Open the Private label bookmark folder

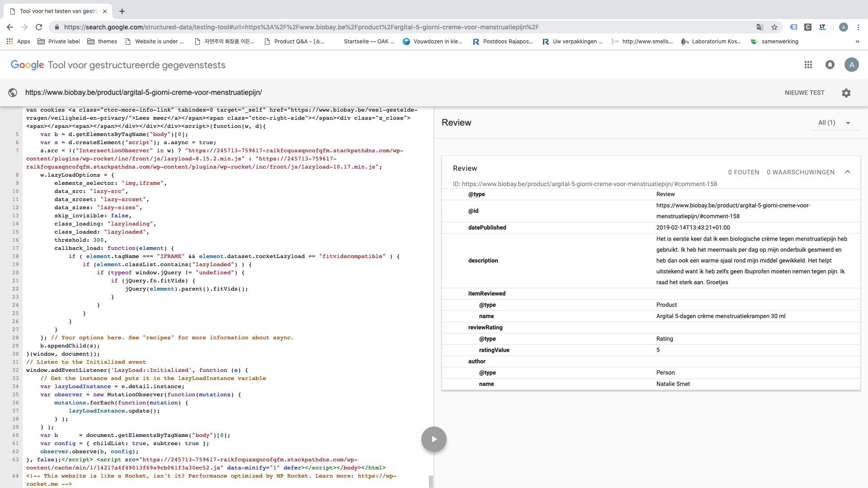(x=59, y=42)
